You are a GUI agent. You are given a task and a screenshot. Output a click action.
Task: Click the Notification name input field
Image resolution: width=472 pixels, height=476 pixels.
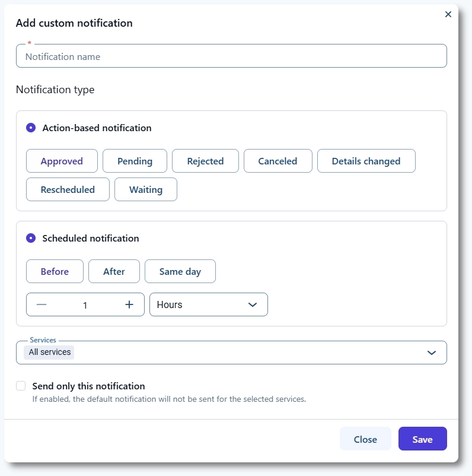pyautogui.click(x=231, y=56)
